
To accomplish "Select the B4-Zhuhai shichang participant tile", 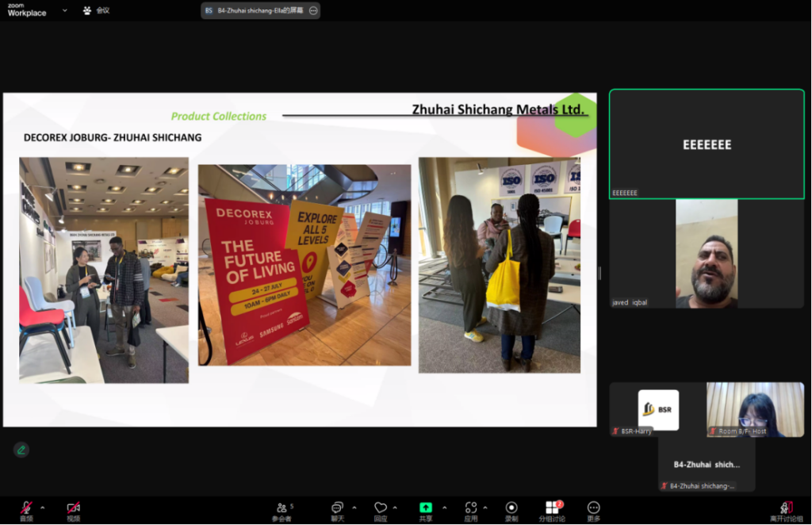I will [x=707, y=465].
